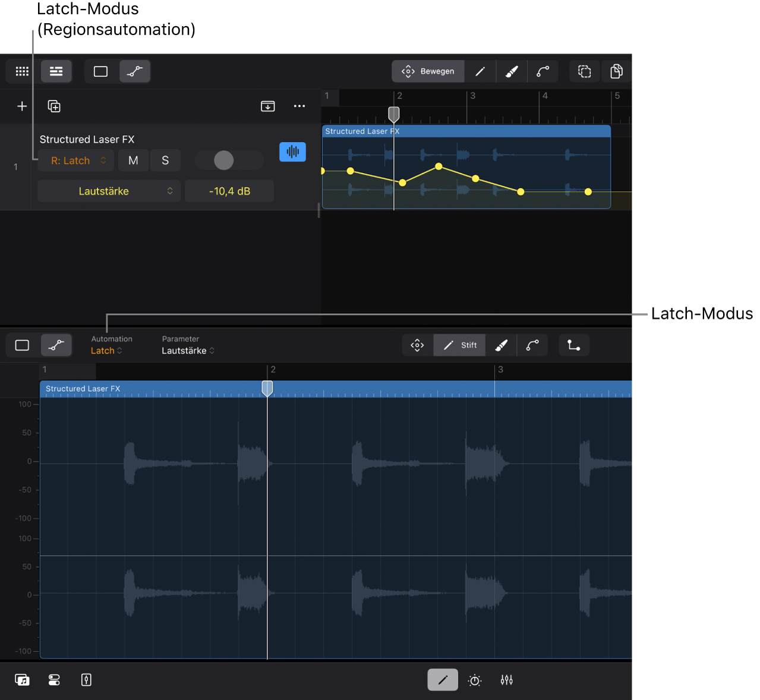The width and height of the screenshot is (760, 700).
Task: Click the editor playhead handle
Action: [x=267, y=389]
